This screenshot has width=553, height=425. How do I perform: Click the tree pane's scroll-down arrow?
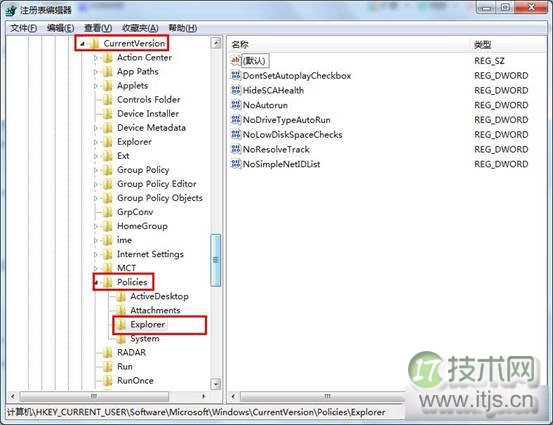[x=215, y=384]
